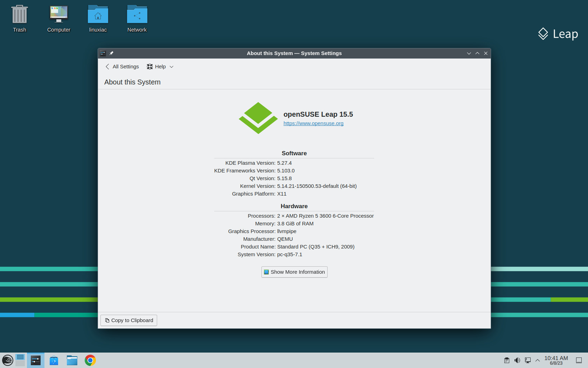Image resolution: width=588 pixels, height=368 pixels.
Task: Launch Google Chrome from taskbar
Action: coord(90,360)
